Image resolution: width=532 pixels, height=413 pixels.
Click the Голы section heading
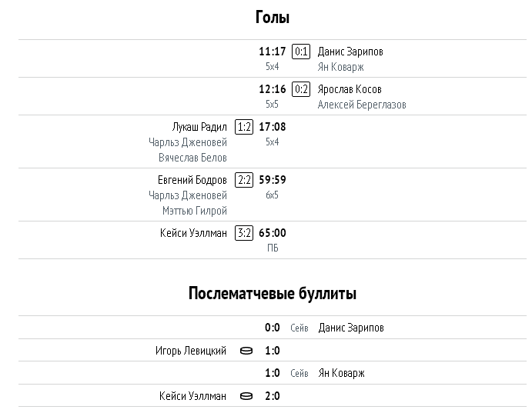pyautogui.click(x=273, y=17)
